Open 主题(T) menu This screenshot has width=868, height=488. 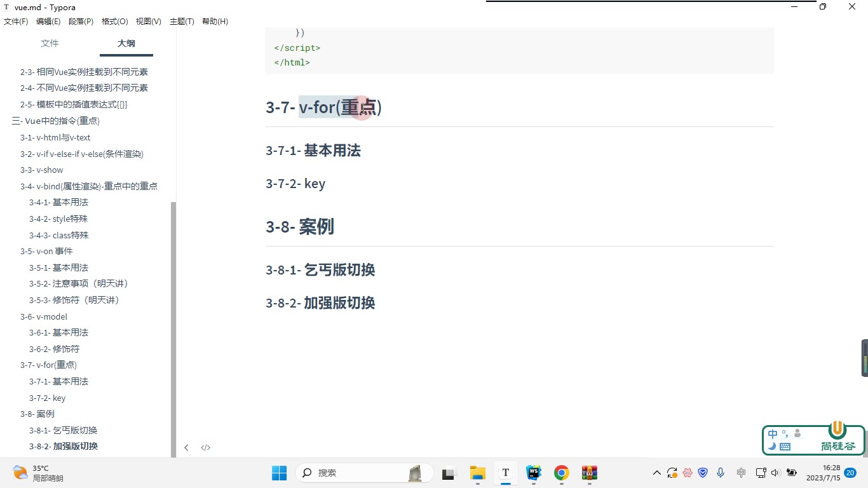tap(182, 22)
